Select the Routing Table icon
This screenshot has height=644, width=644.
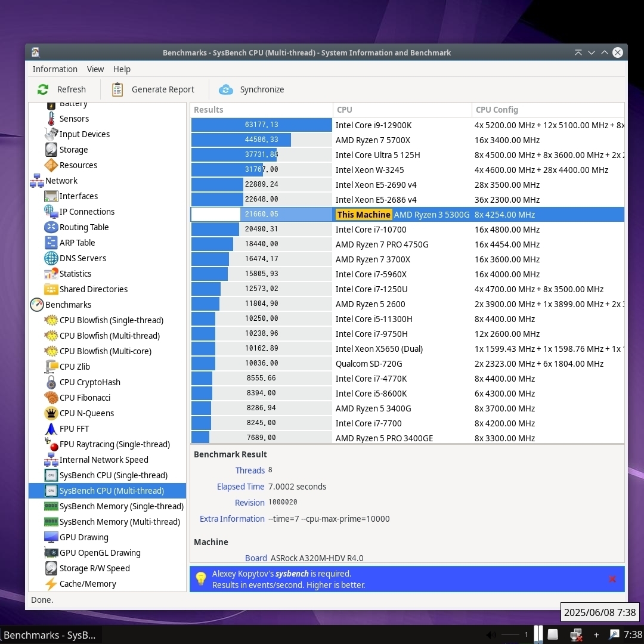click(51, 227)
